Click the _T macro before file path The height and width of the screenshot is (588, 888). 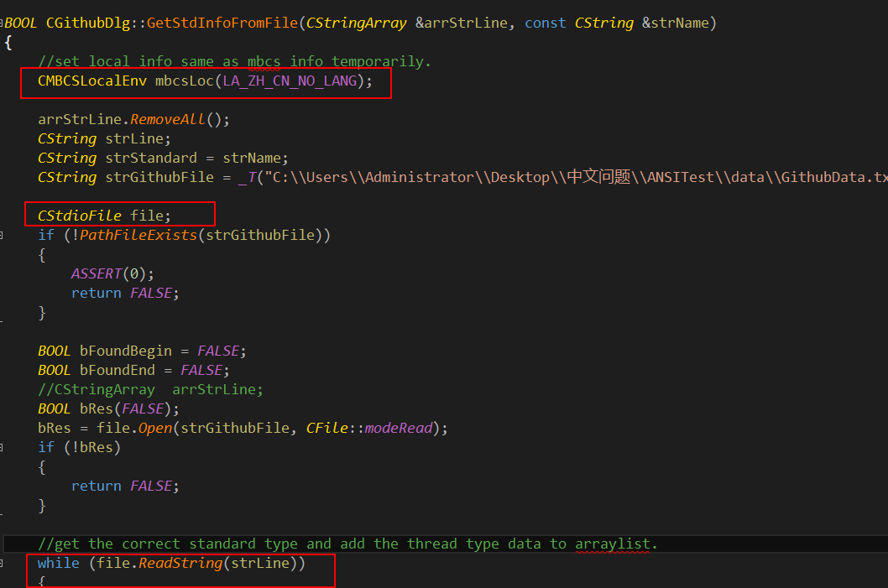(246, 177)
